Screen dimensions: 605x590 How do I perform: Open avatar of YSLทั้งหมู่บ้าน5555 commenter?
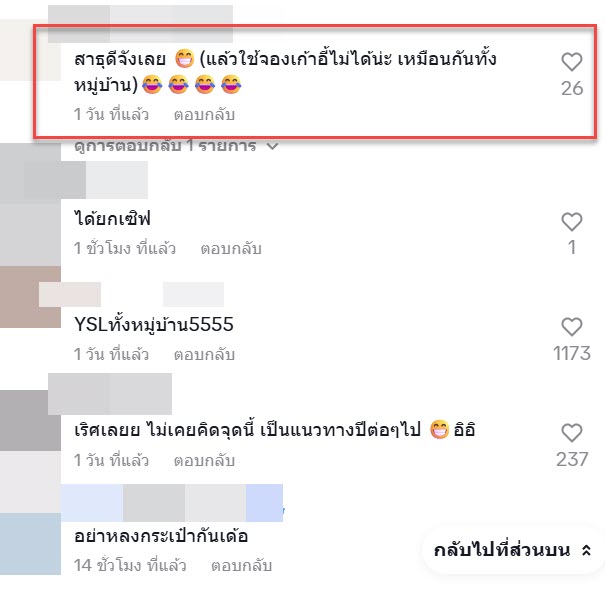click(x=30, y=297)
